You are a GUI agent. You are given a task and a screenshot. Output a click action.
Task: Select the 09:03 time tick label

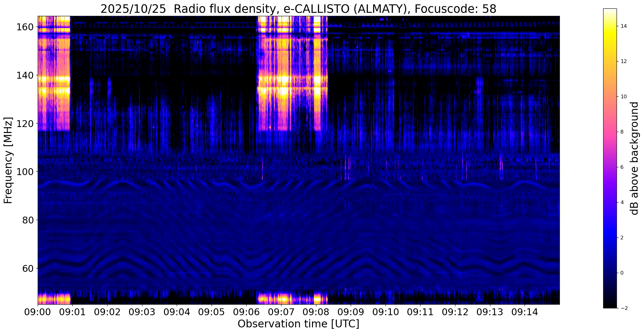(x=142, y=312)
